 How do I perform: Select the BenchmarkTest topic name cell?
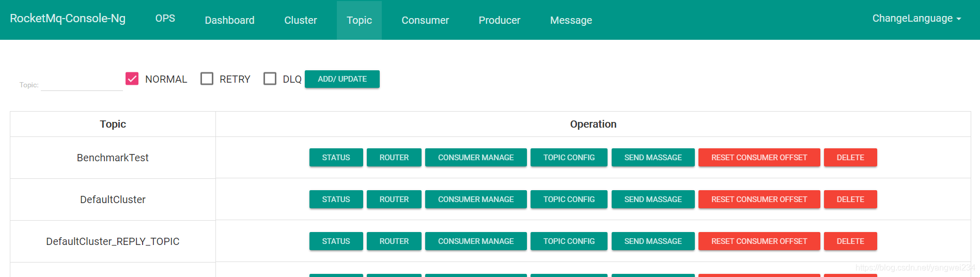(x=113, y=158)
